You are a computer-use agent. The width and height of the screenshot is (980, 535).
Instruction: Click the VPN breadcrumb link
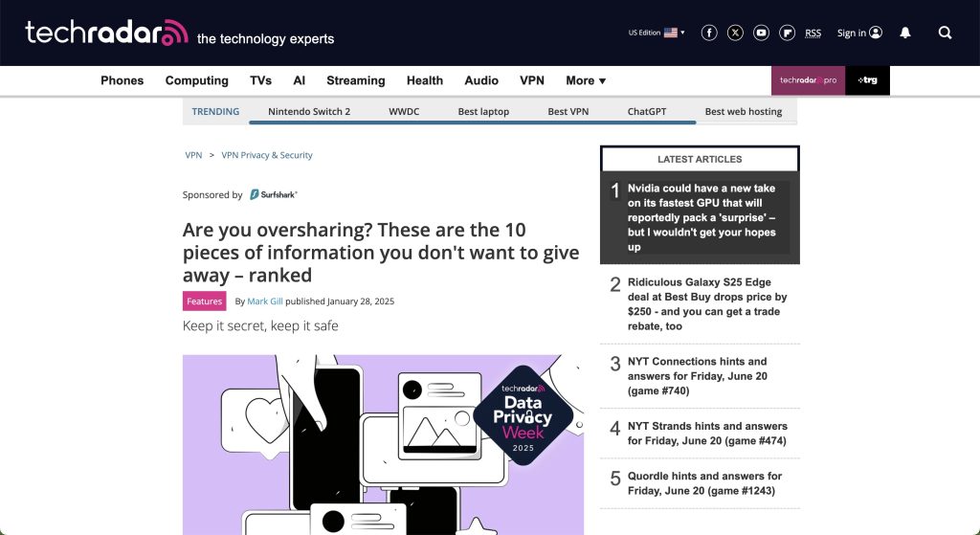coord(193,155)
